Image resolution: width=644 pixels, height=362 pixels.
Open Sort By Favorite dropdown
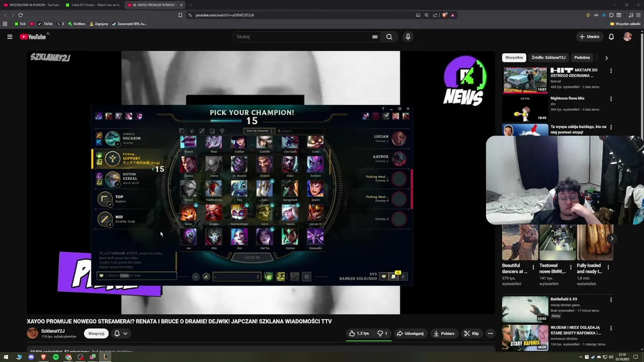pos(259,131)
